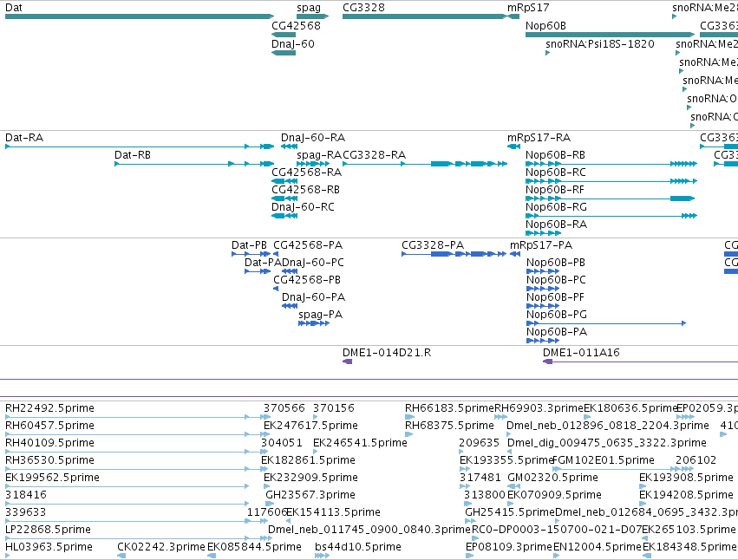
Task: Click the spag-PA protein label
Action: (321, 315)
